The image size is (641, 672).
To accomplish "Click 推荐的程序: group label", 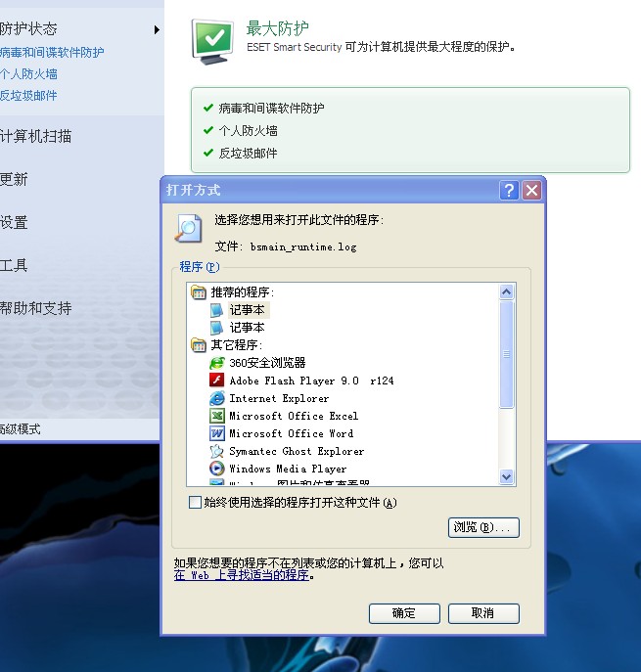I will [243, 292].
